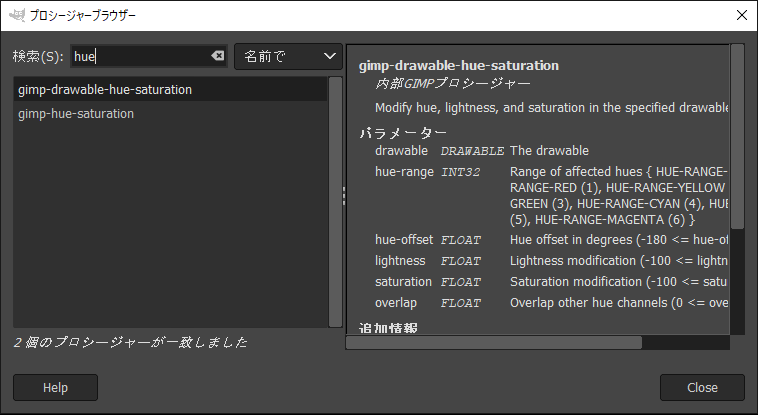Click the Close button
758x415 pixels.
point(702,387)
